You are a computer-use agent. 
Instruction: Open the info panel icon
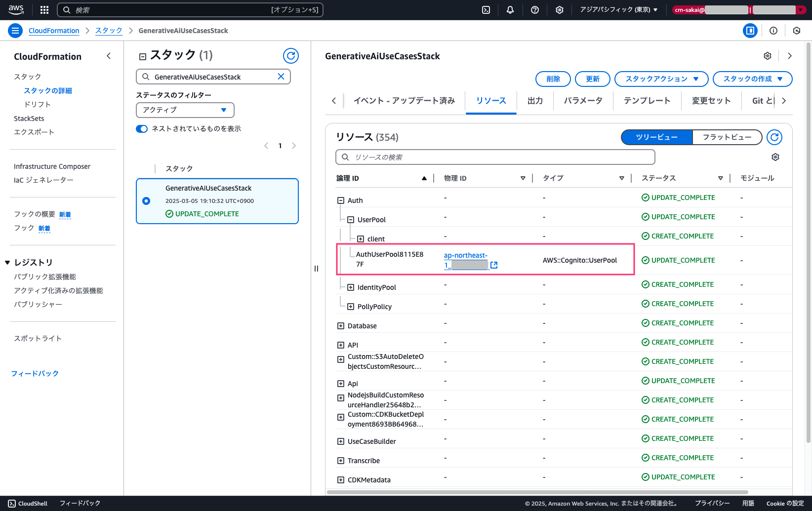(x=773, y=31)
